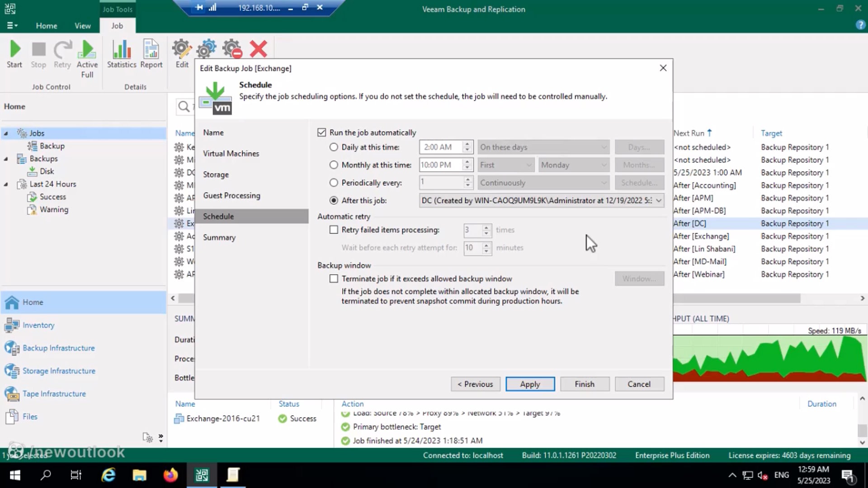Image resolution: width=868 pixels, height=488 pixels.
Task: Launch Firefox from taskbar
Action: (x=170, y=475)
